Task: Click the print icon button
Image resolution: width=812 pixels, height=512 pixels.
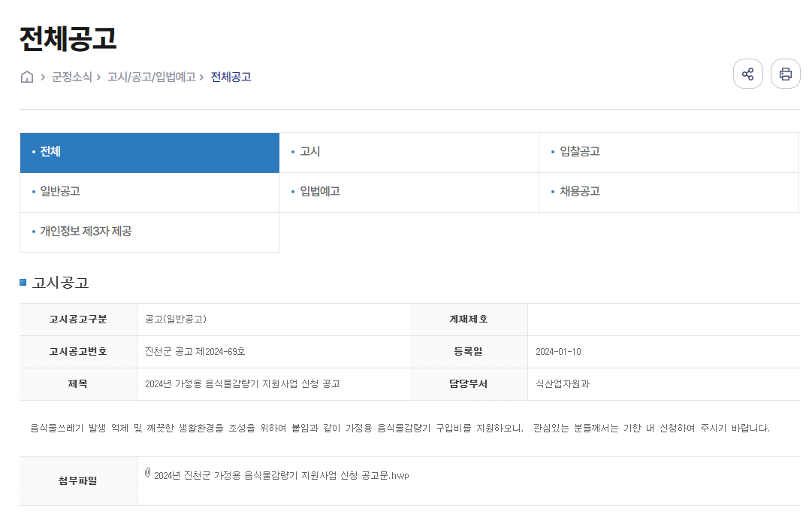Action: (x=786, y=74)
